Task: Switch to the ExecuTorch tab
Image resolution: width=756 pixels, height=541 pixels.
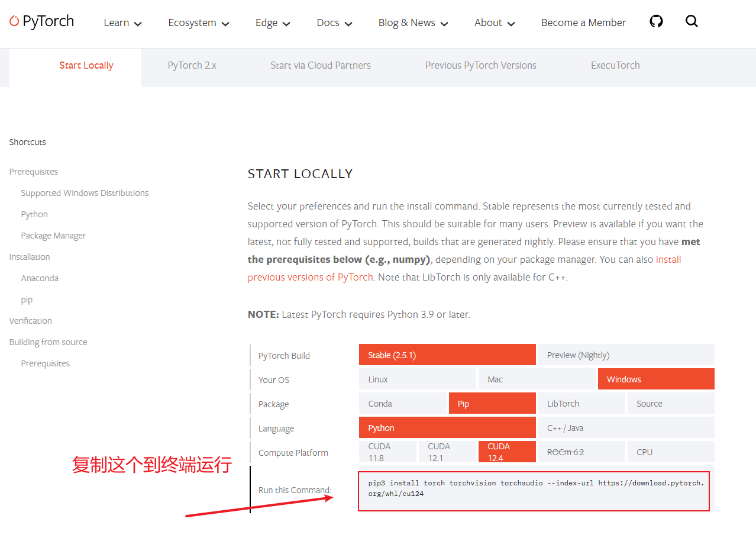Action: [x=615, y=66]
